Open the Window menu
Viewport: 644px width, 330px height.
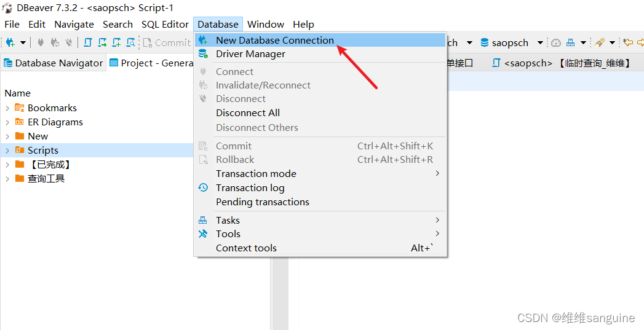266,24
